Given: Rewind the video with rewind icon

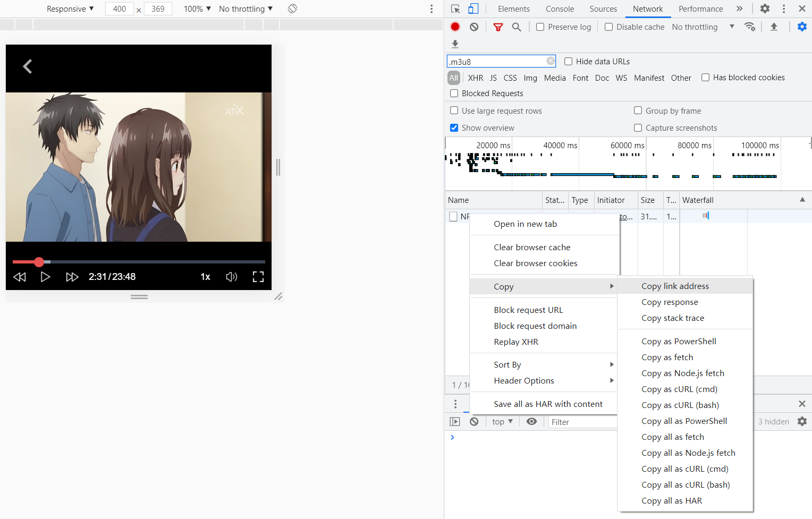Looking at the screenshot, I should coord(20,277).
